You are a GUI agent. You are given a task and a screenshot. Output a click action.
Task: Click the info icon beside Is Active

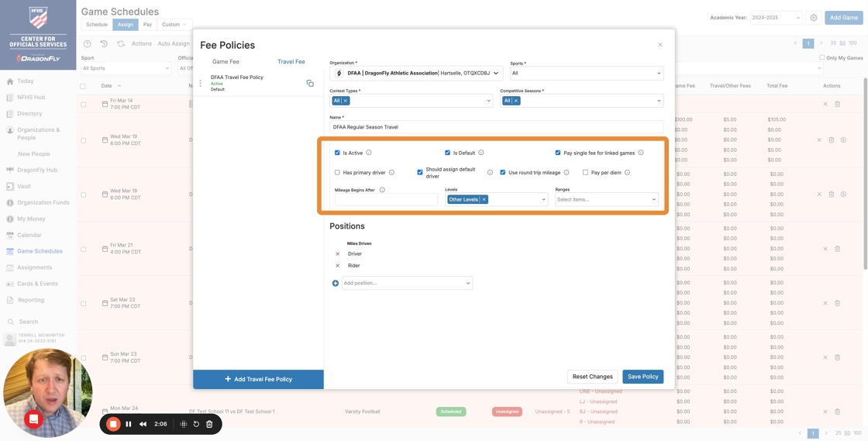point(369,153)
